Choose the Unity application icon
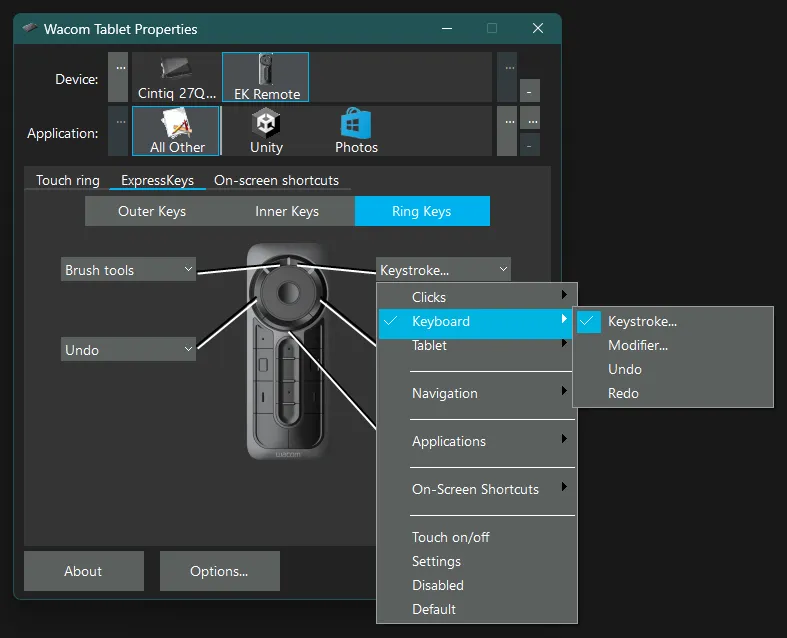Viewport: 787px width, 638px height. (x=266, y=131)
